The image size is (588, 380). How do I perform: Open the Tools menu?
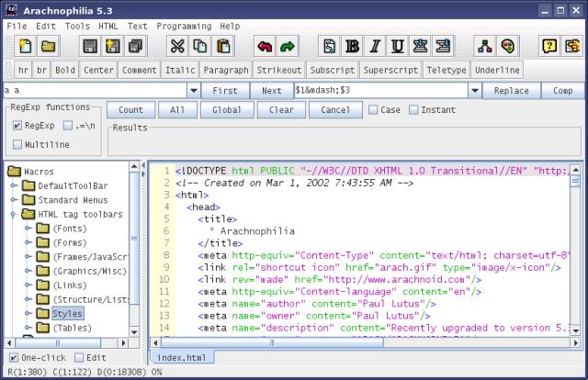coord(77,27)
